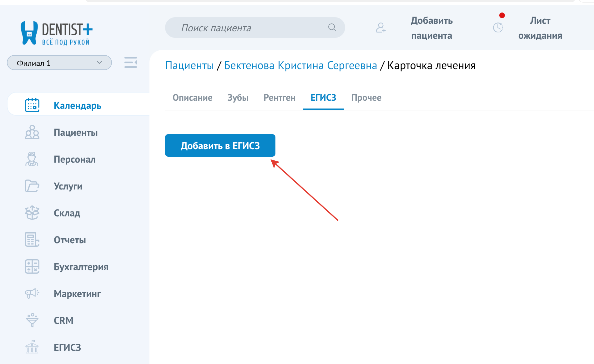This screenshot has height=364, width=594.
Task: Click the Добавить в ЕГИСЗ button
Action: (220, 145)
